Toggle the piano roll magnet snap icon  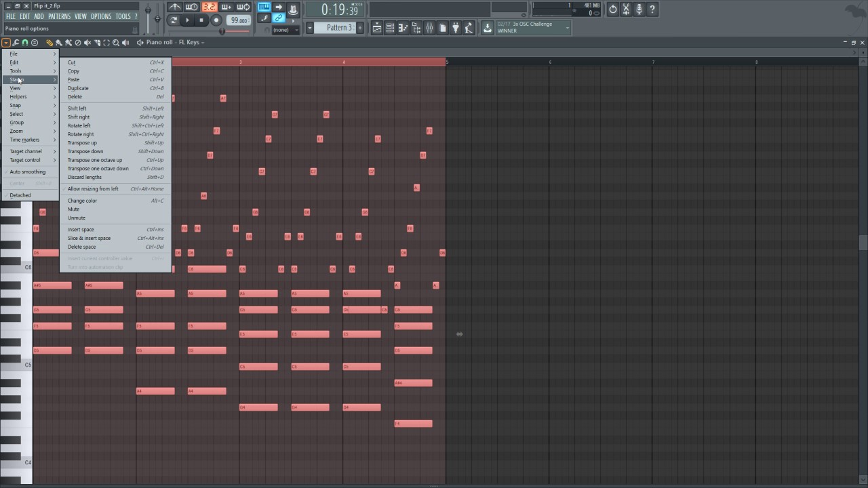pyautogui.click(x=25, y=43)
